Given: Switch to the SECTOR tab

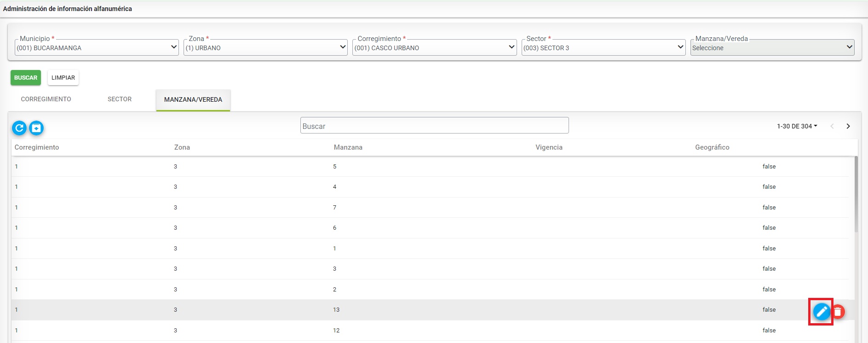Looking at the screenshot, I should coord(120,99).
